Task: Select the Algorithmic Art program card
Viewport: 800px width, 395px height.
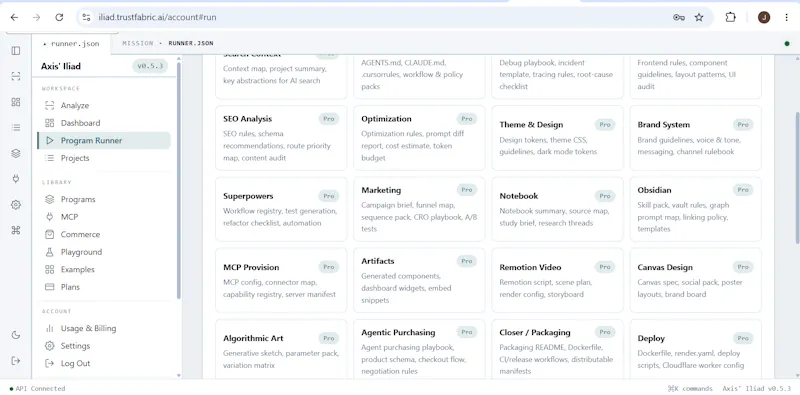Action: point(281,349)
